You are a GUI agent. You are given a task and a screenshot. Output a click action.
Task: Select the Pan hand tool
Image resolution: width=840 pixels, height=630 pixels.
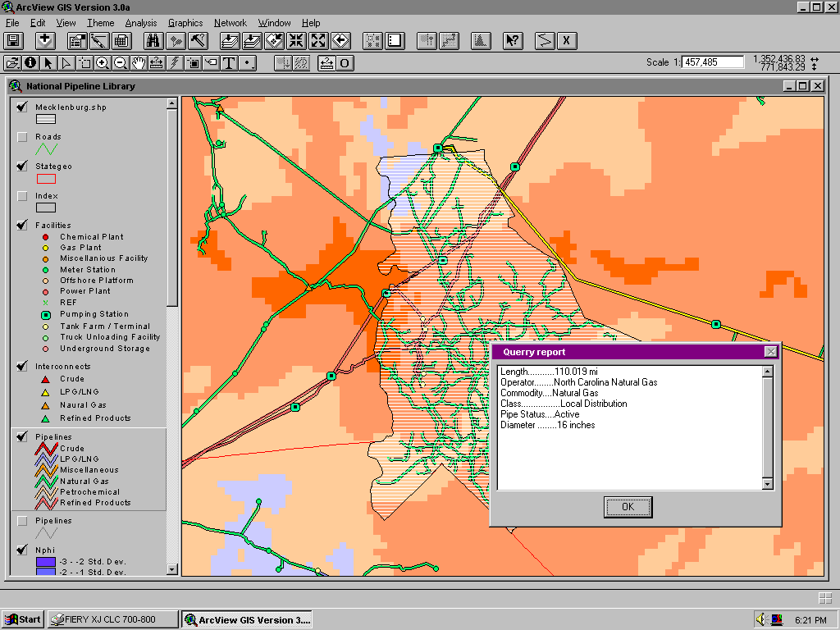[139, 63]
